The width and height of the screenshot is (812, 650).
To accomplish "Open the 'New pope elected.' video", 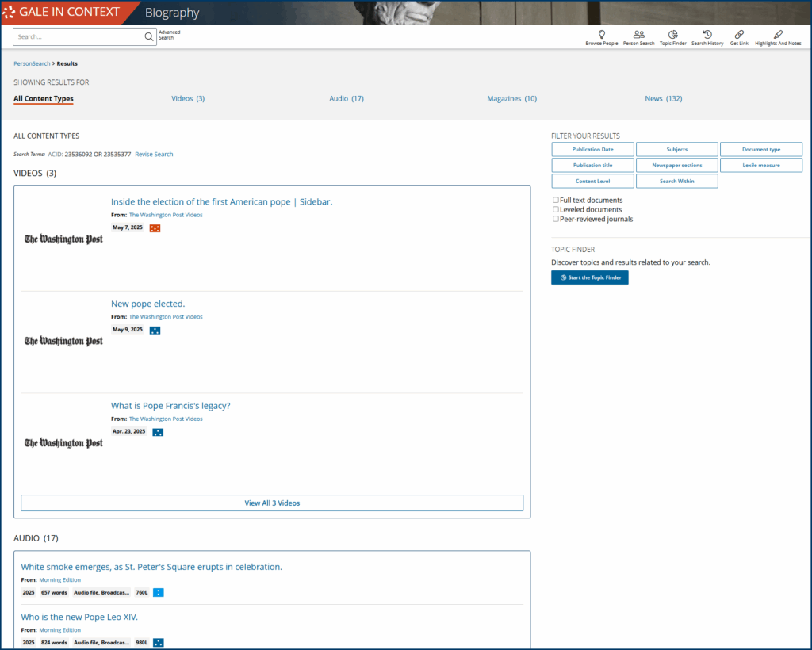I will (x=147, y=304).
